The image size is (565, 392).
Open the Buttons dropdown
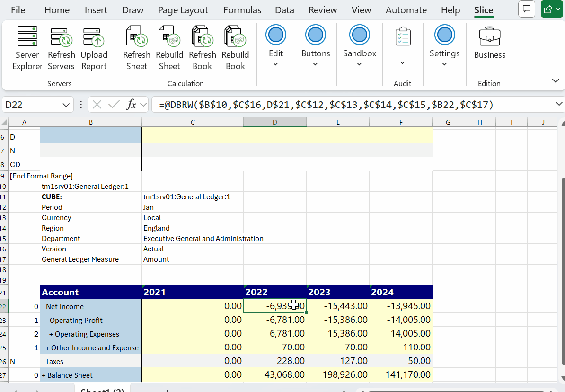tap(316, 47)
